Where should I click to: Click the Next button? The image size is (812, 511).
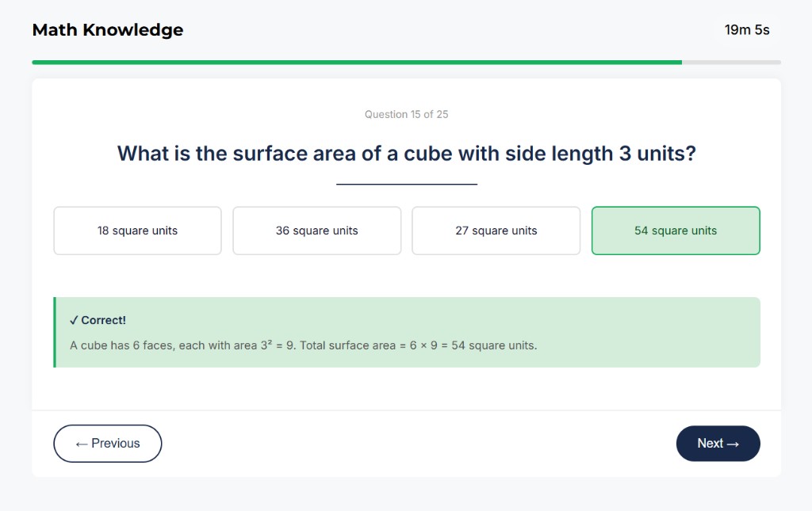click(x=718, y=443)
